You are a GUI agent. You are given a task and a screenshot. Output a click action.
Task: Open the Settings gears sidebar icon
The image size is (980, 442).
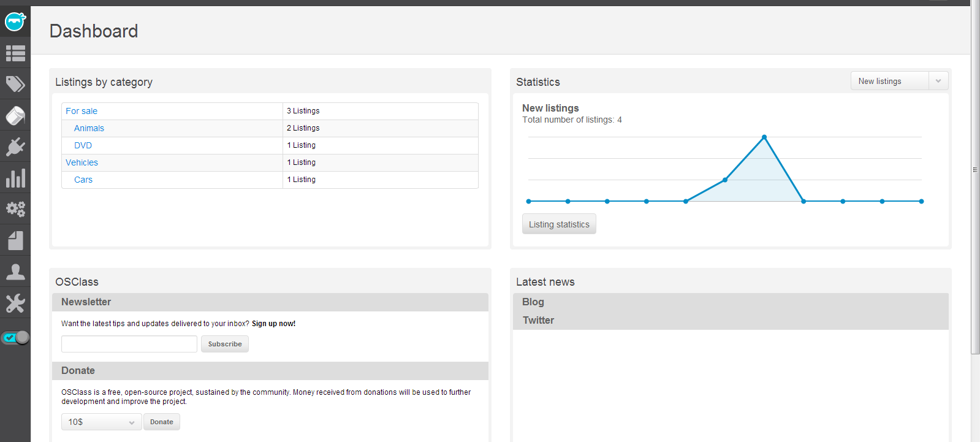[x=15, y=209]
